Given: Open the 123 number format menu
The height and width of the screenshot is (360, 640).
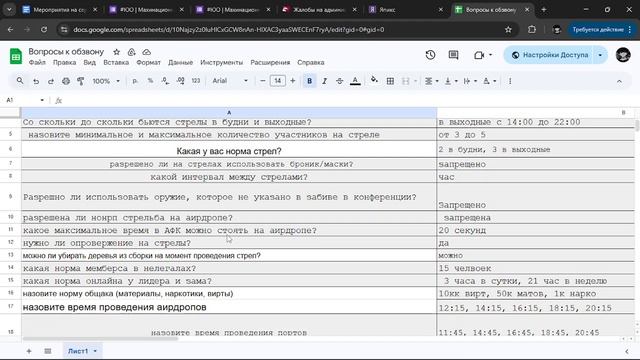Looking at the screenshot, I should pos(196,81).
